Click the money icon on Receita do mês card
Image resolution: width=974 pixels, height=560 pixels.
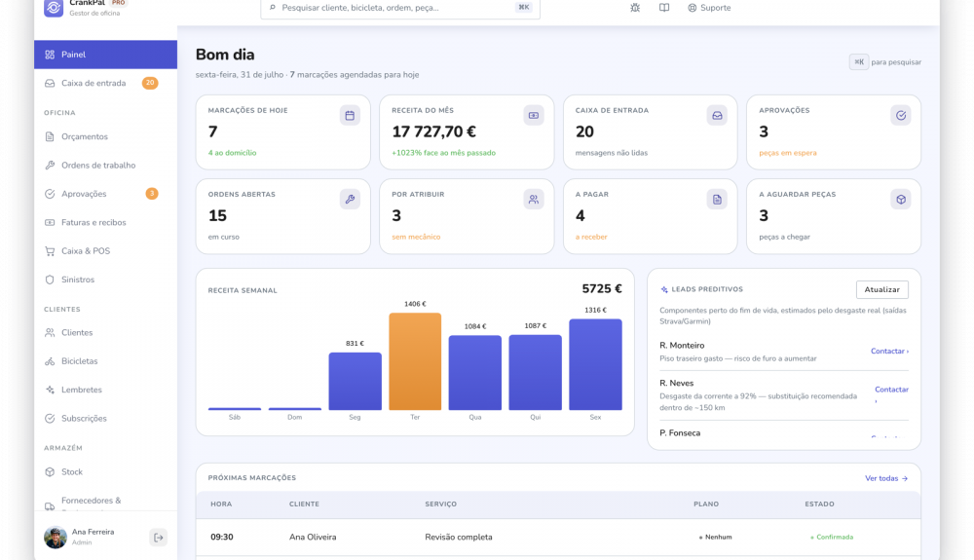[x=534, y=116]
